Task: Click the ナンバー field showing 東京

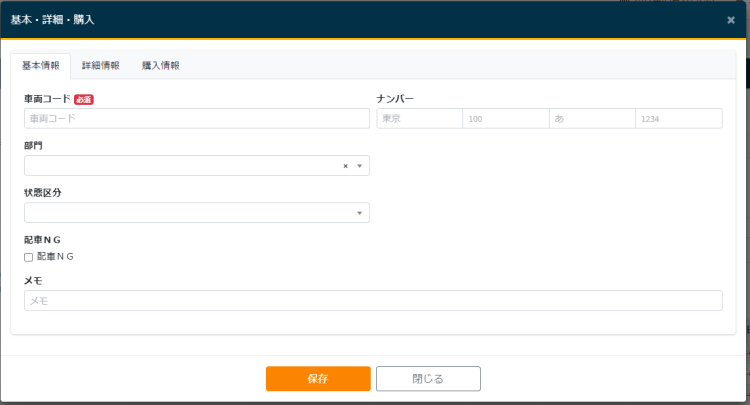Action: 419,119
